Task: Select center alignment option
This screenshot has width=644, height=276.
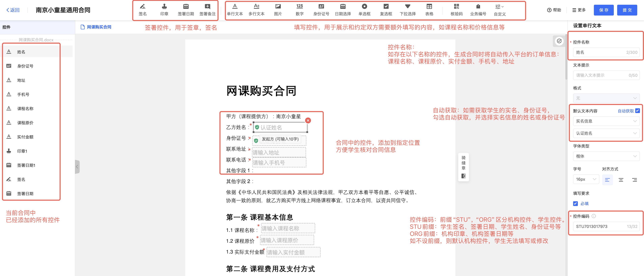Action: [621, 180]
